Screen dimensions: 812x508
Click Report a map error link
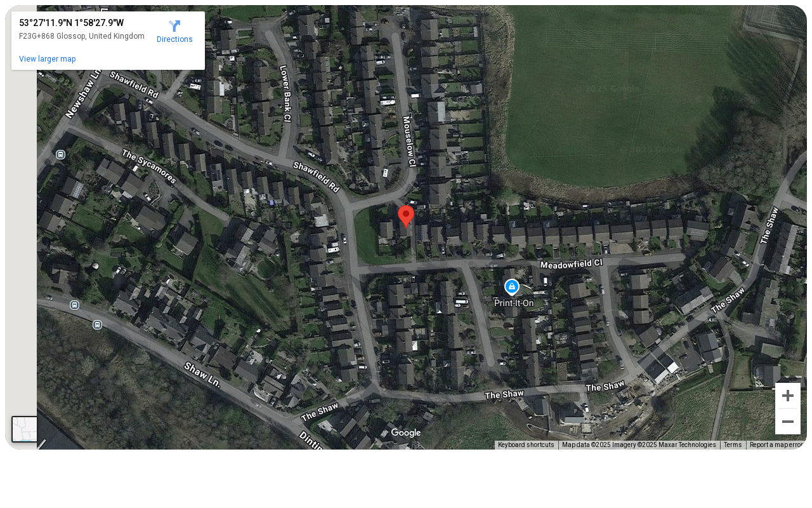click(776, 445)
